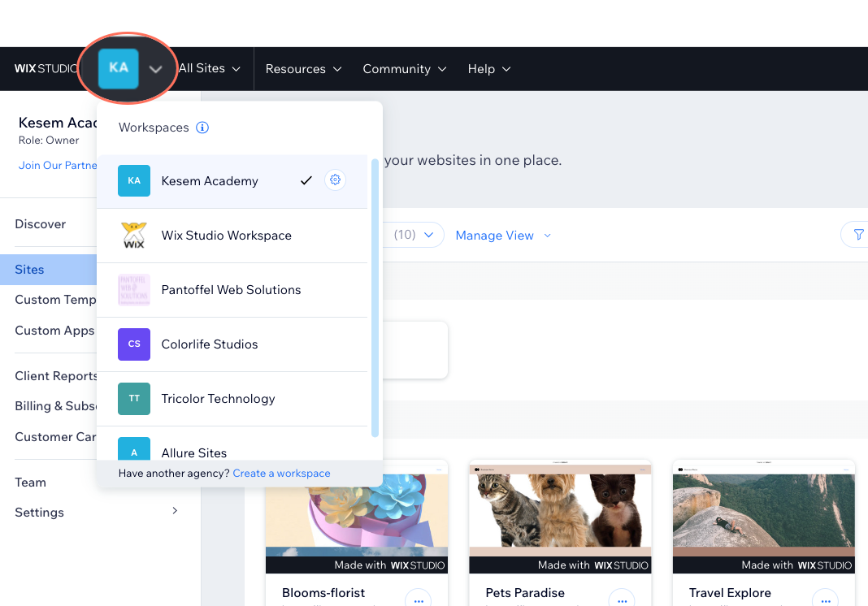Viewport: 868px width, 606px height.
Task: Click the purple CS workspace avatar
Action: (x=134, y=344)
